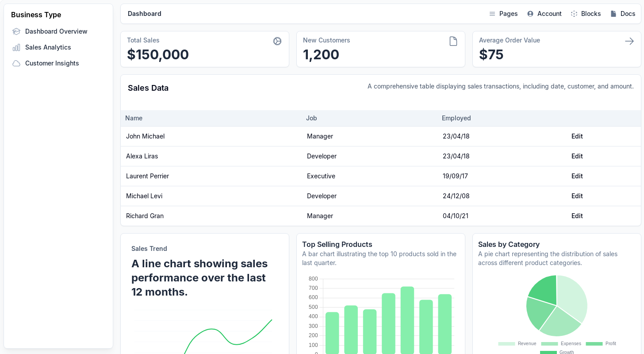Toggle the Revenue legend item in pie chart

[517, 344]
